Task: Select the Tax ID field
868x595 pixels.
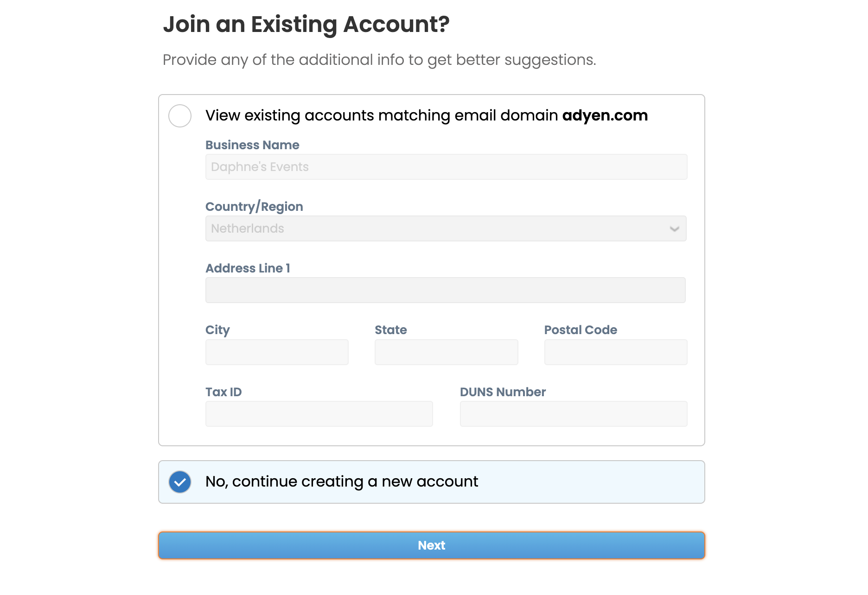Action: pos(319,413)
